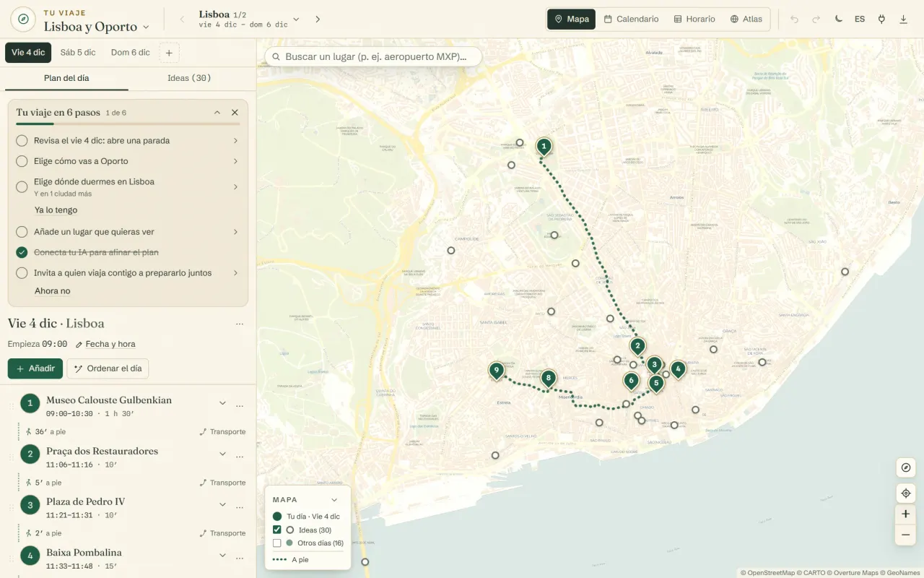The width and height of the screenshot is (924, 578).
Task: Check off Añade un lugar que quieras ver
Action: 22,232
